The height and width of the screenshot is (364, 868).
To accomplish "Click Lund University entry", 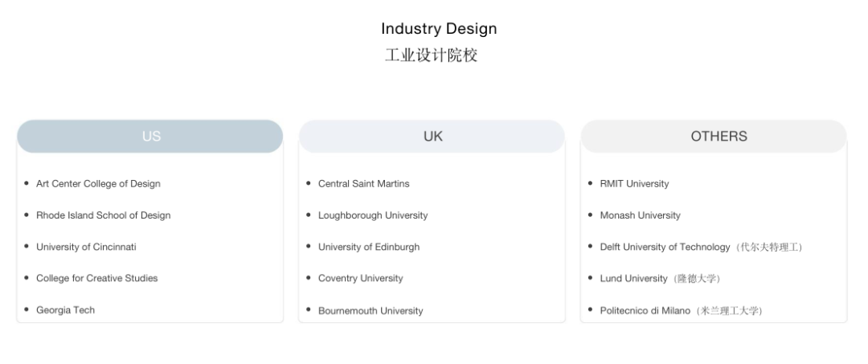I will point(634,279).
